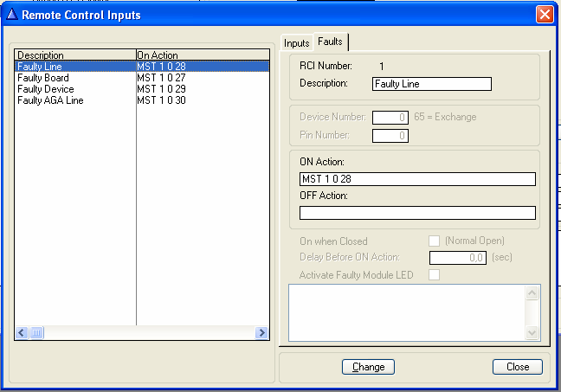
Task: Click the ON Action input field
Action: pos(417,179)
